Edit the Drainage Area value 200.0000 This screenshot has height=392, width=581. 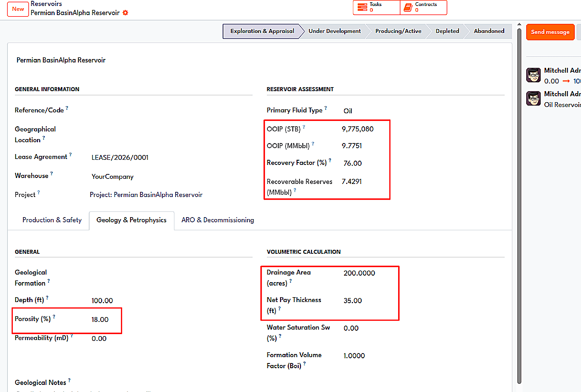(359, 273)
